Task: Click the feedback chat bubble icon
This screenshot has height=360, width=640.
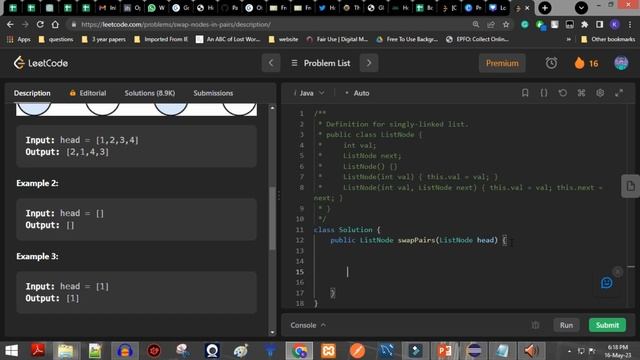Action: [x=607, y=282]
